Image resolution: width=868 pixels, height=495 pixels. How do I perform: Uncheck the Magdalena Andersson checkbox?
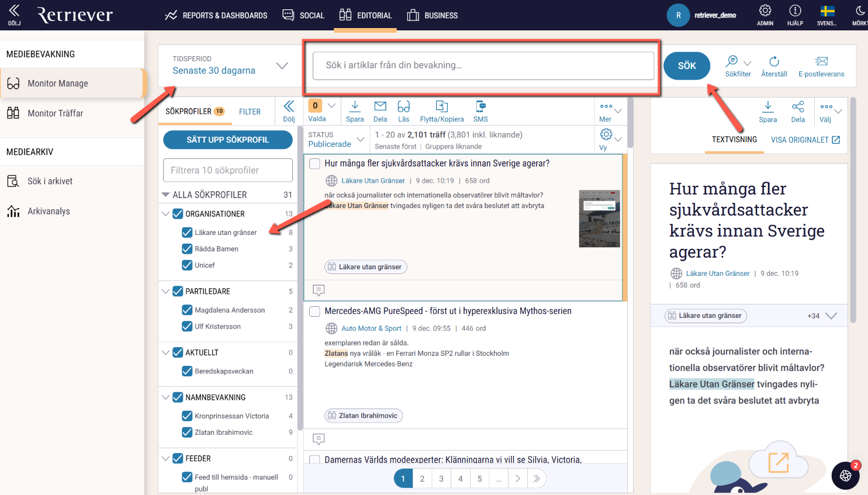click(187, 310)
